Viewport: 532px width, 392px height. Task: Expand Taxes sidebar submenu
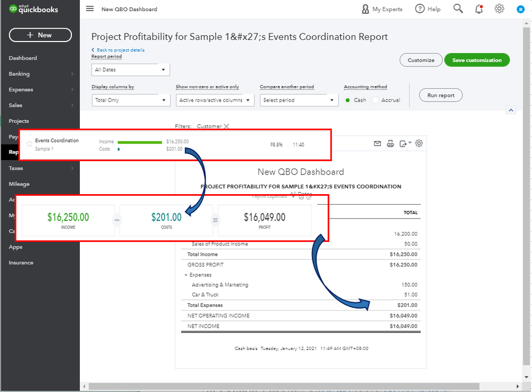(x=72, y=169)
